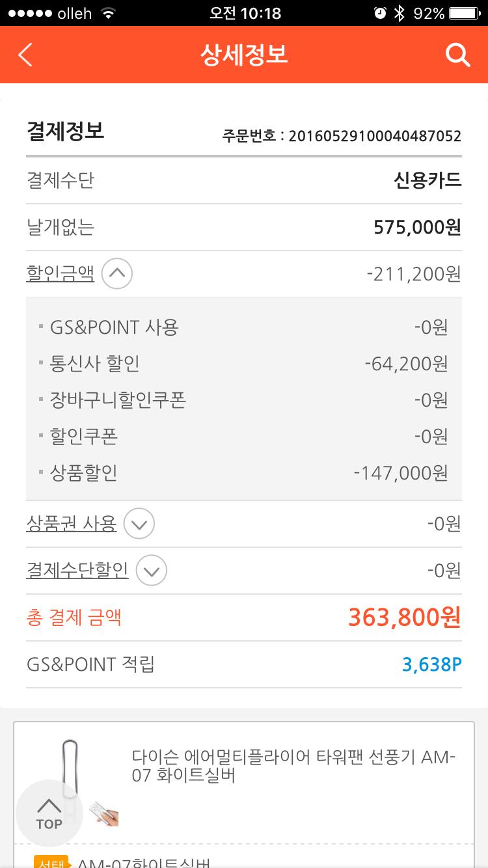The image size is (488, 868).
Task: Tap the Bluetooth icon in status bar
Action: click(399, 13)
